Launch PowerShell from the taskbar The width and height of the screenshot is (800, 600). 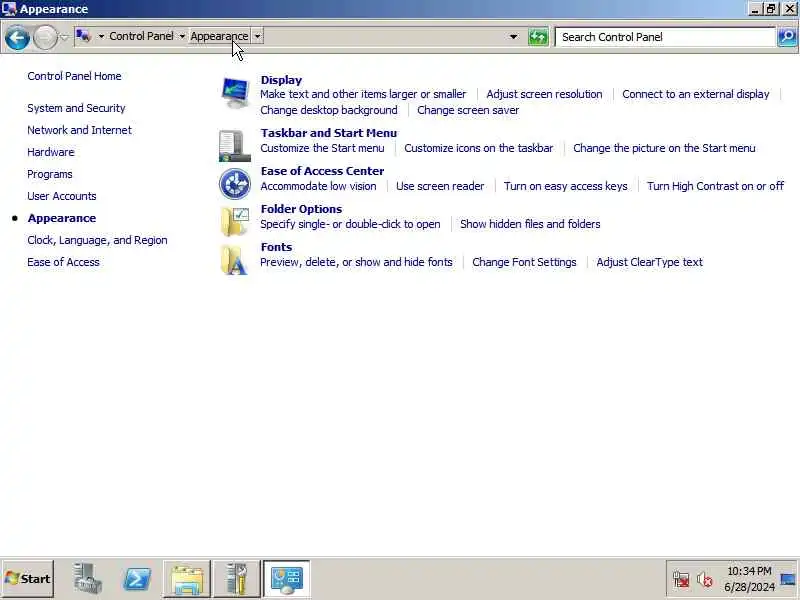pos(137,579)
